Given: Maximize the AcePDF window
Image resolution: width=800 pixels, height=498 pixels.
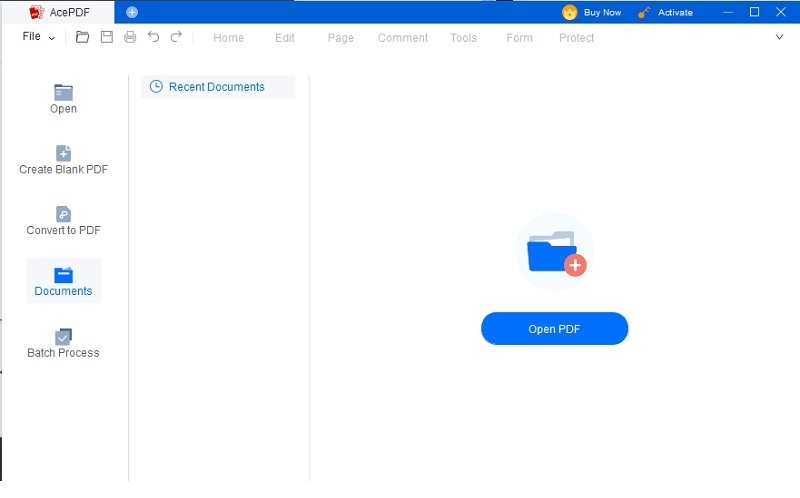Looking at the screenshot, I should [754, 12].
